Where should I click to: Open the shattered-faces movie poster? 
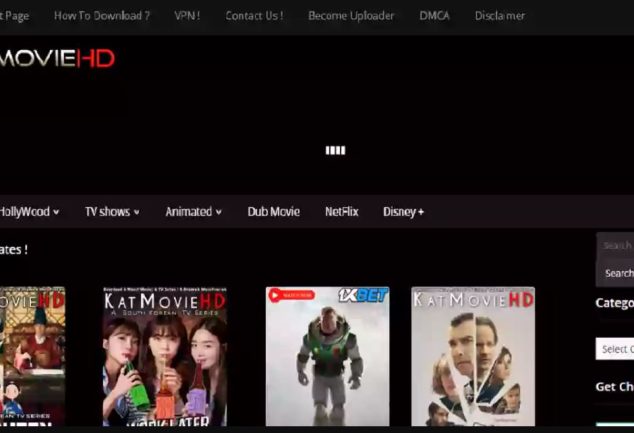pos(473,357)
